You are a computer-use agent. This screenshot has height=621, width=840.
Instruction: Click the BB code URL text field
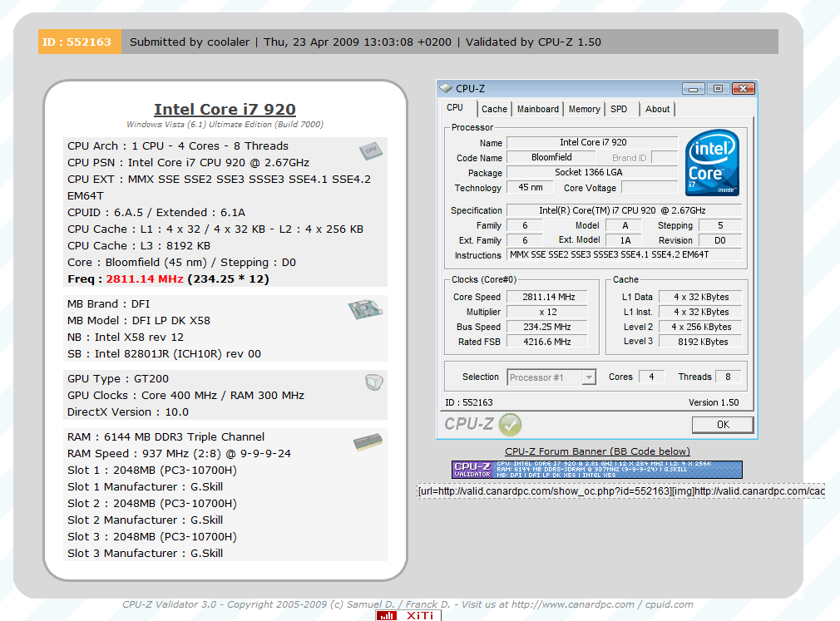click(x=620, y=491)
